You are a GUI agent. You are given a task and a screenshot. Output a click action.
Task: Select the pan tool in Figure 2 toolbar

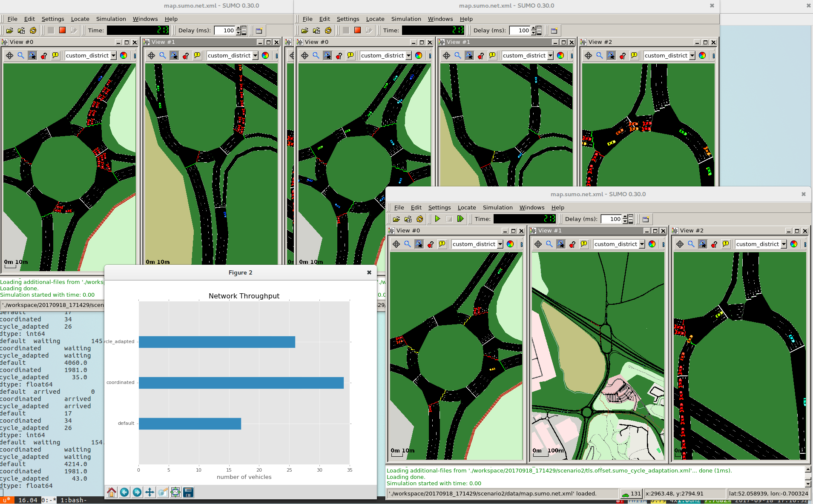pos(150,493)
